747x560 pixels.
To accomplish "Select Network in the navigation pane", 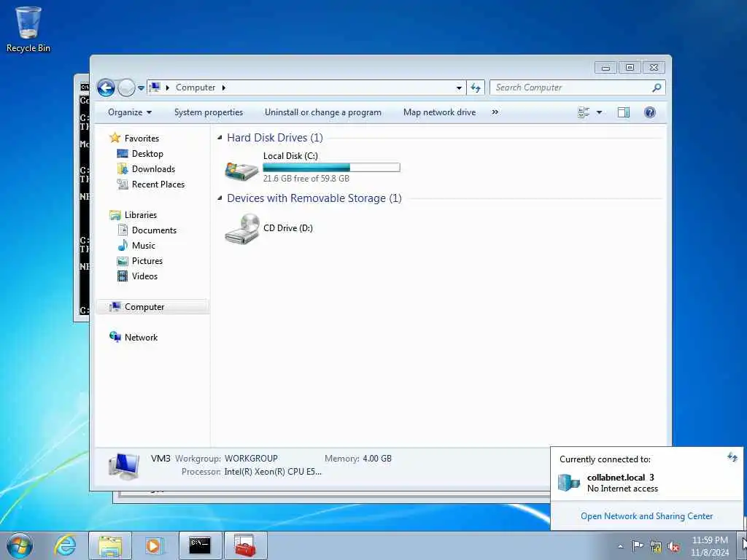I will [x=141, y=338].
